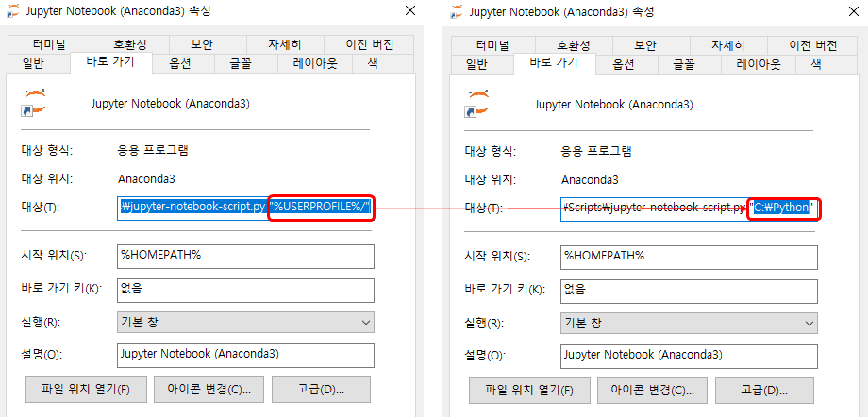Click 바로 가기 키 field in right window
The width and height of the screenshot is (868, 417).
[x=689, y=291]
